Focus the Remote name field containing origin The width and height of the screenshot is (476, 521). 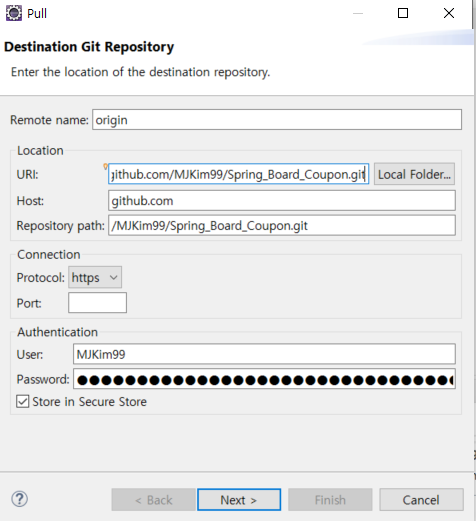click(277, 120)
